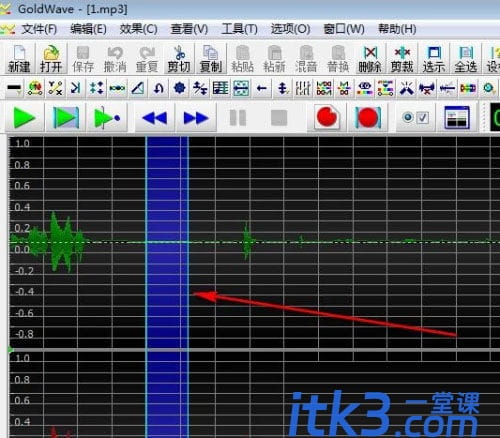Create a new file with 新建
This screenshot has width=500, height=438.
(x=19, y=59)
